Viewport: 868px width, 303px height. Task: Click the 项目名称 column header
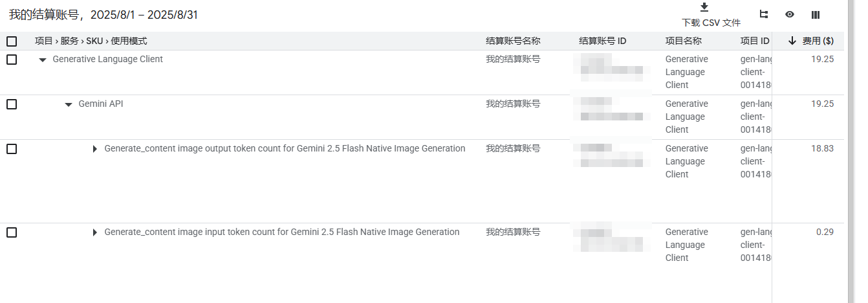(684, 41)
